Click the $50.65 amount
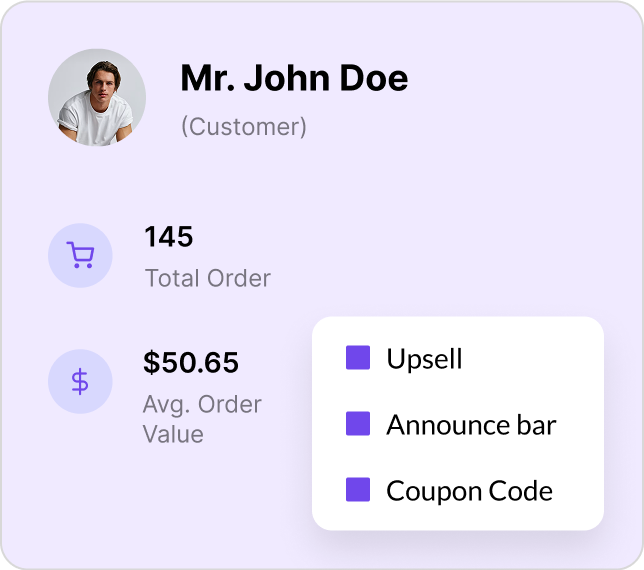Screen dimensions: 644x570 (191, 362)
